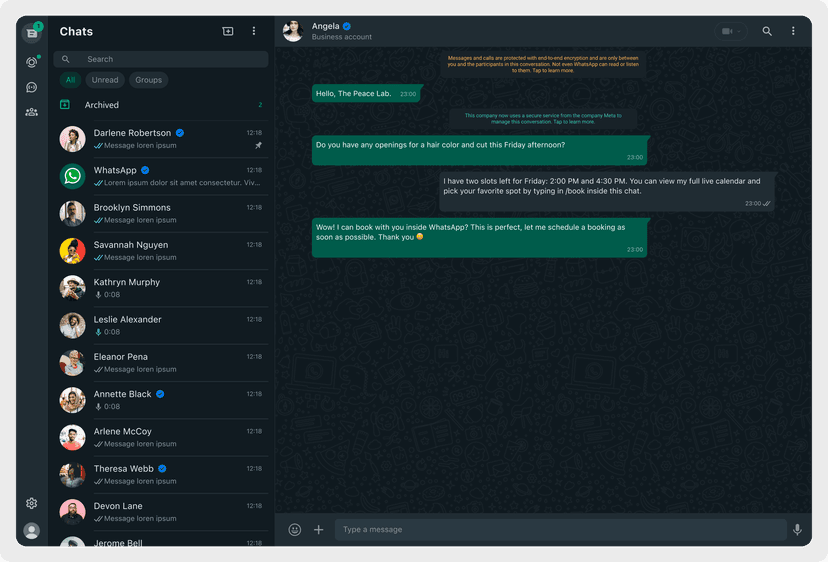Click the mic icon under Annette Black
This screenshot has width=828, height=562.
(x=98, y=407)
